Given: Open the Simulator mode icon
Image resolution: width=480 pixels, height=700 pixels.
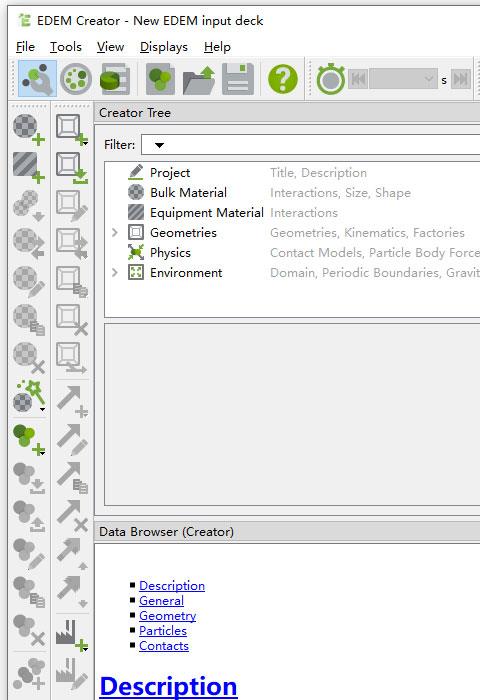Looking at the screenshot, I should click(76, 79).
